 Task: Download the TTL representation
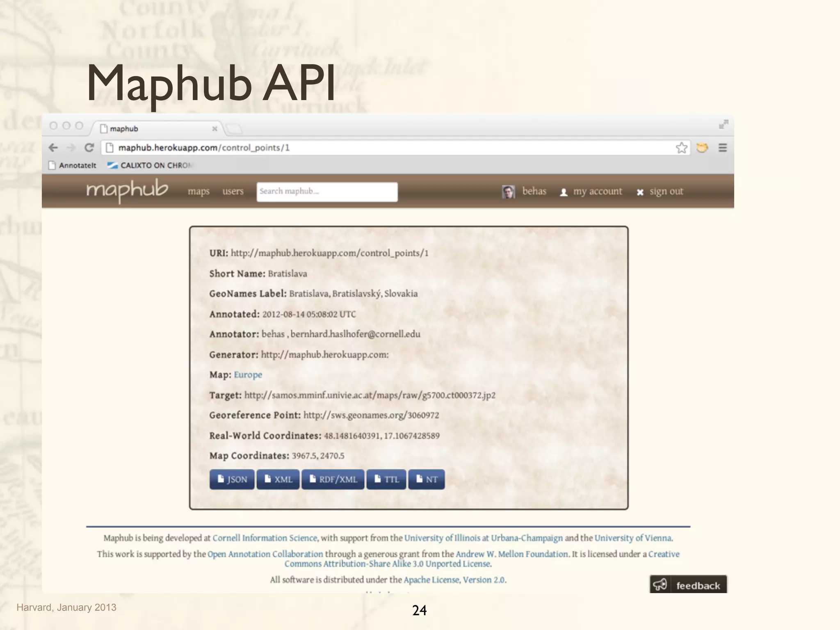pyautogui.click(x=386, y=479)
